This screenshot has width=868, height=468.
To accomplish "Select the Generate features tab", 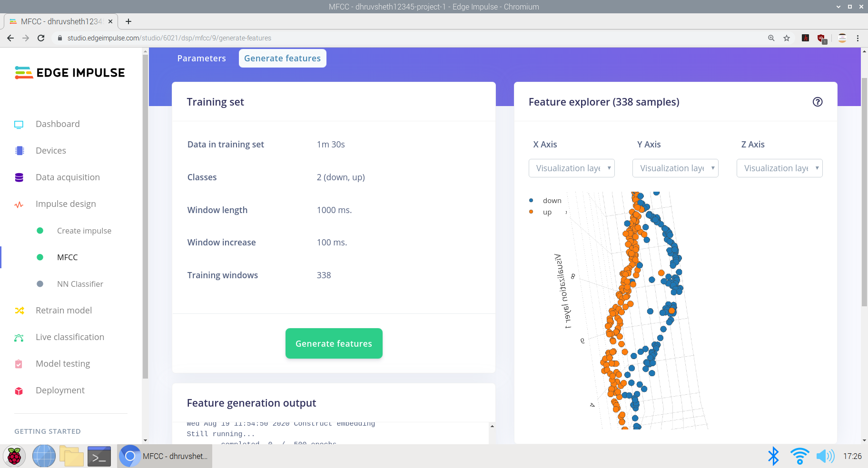I will [282, 58].
